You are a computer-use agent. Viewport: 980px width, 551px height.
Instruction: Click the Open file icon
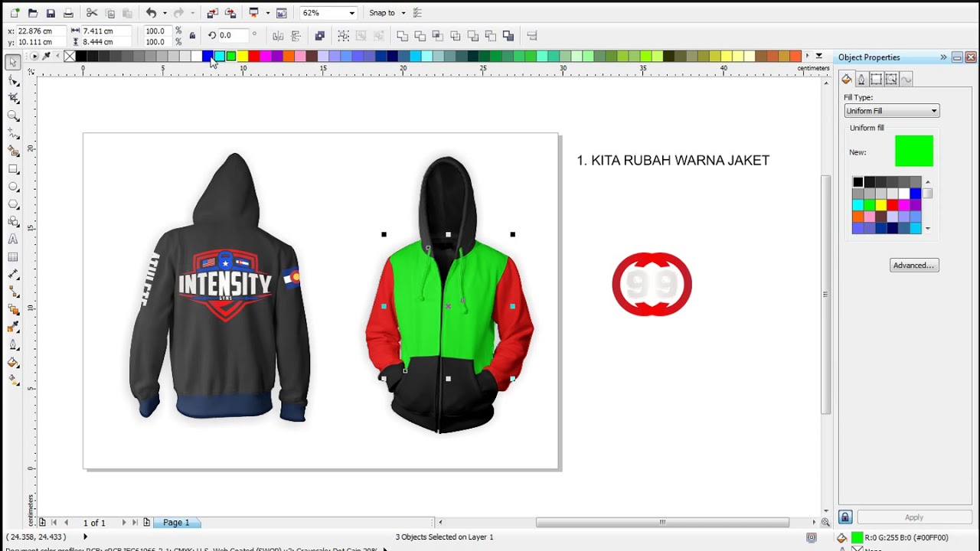click(32, 13)
